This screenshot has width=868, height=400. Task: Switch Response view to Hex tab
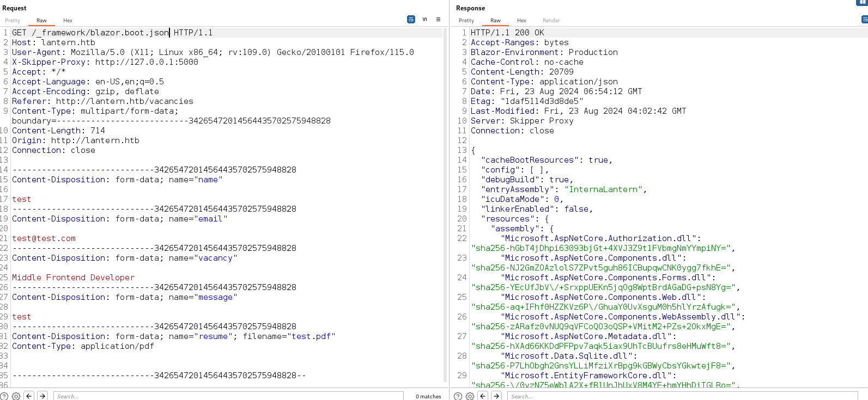pyautogui.click(x=521, y=21)
